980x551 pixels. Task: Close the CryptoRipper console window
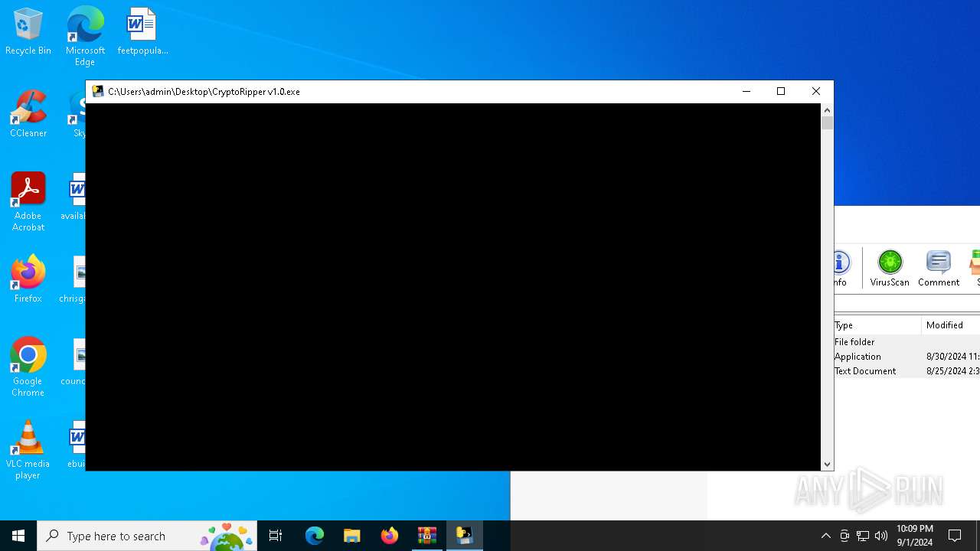click(x=816, y=91)
